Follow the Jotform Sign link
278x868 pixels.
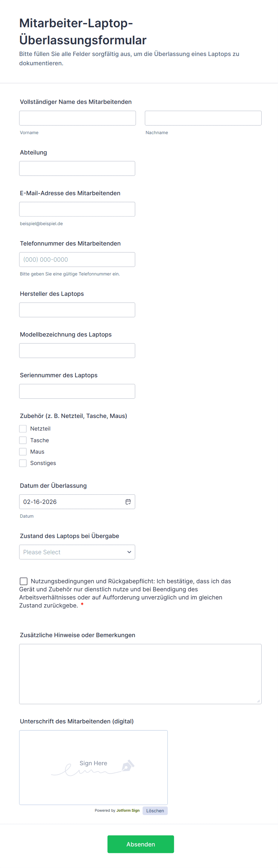pyautogui.click(x=128, y=811)
